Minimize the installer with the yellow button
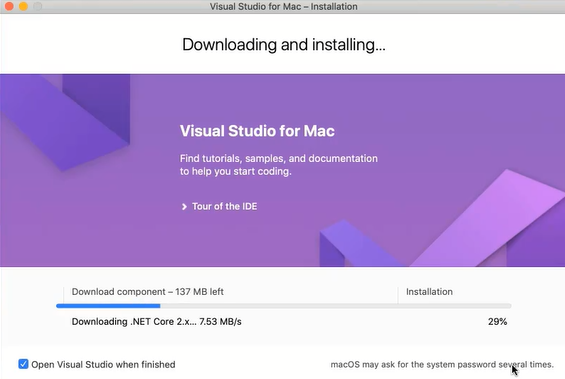Viewport: 565px width, 379px height. [23, 6]
